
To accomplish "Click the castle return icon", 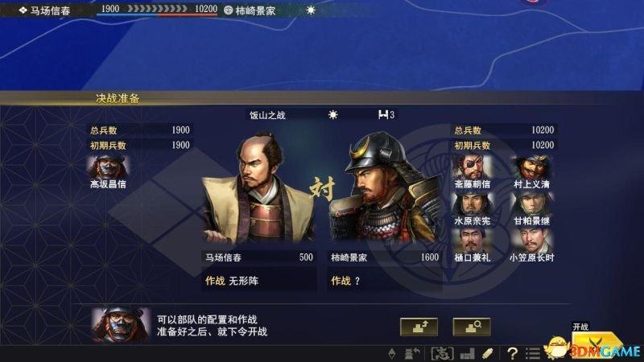I will (412, 353).
